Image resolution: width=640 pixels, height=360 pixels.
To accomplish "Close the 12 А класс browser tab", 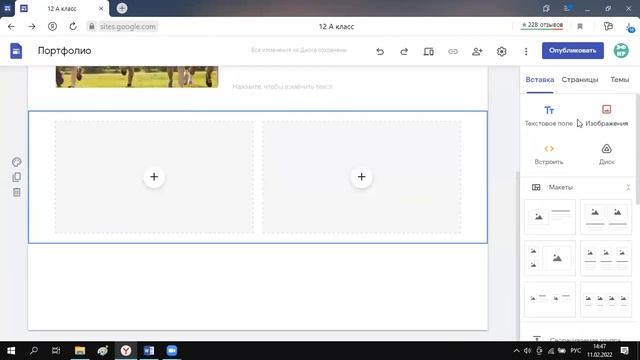I will (x=101, y=8).
